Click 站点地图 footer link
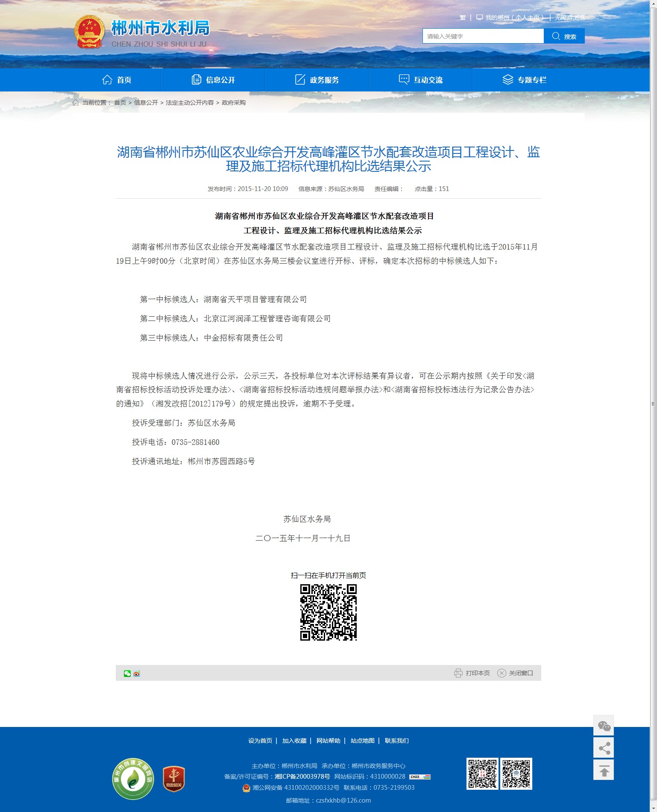The width and height of the screenshot is (657, 812). pyautogui.click(x=362, y=741)
